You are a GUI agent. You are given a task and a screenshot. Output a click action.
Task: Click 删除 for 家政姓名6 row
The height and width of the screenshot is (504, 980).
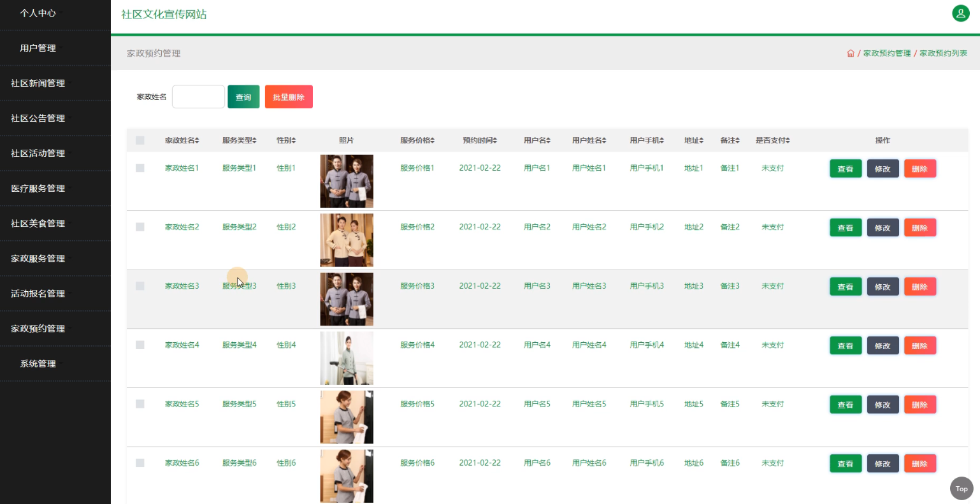click(x=919, y=463)
